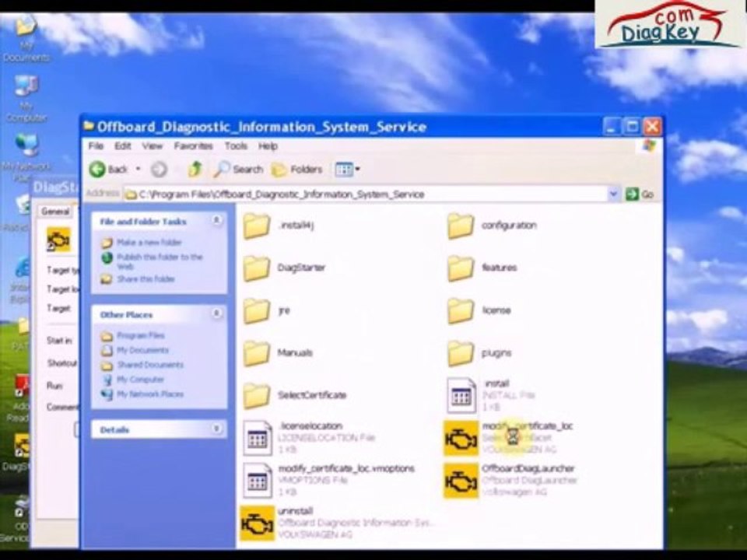The image size is (747, 560).
Task: Select the SelectCertificate folder icon
Action: tap(257, 396)
